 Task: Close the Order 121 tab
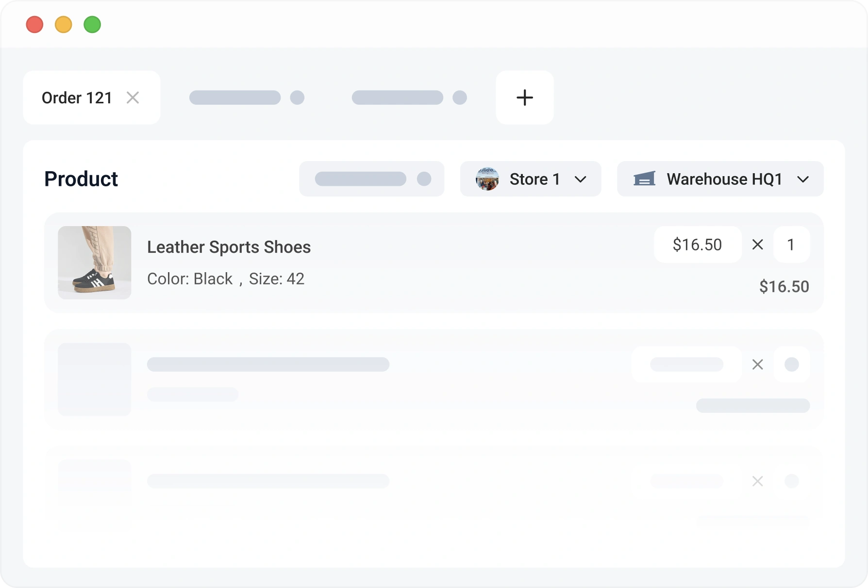coord(133,98)
